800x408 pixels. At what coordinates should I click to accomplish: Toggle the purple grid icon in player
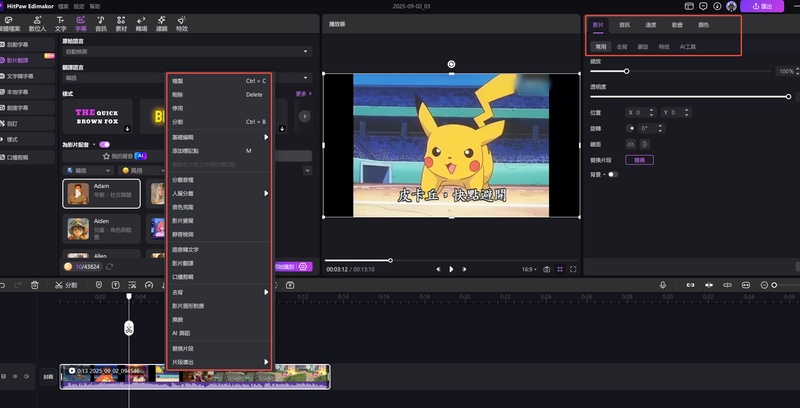point(560,269)
